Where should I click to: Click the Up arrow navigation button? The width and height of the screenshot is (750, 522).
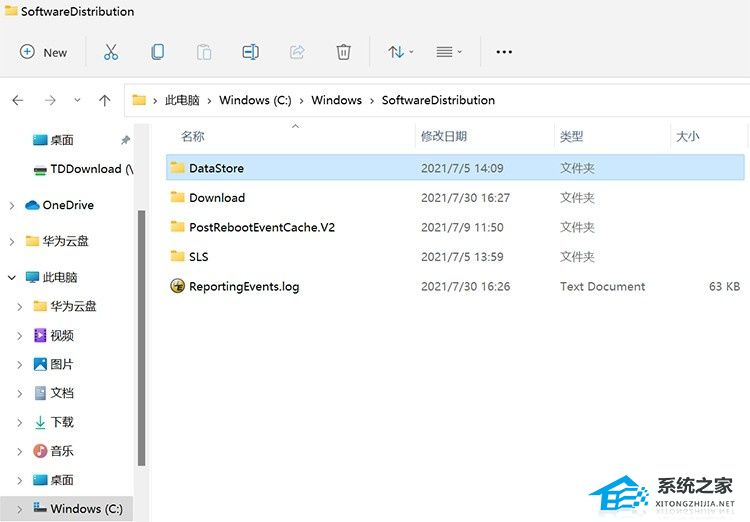(105, 100)
